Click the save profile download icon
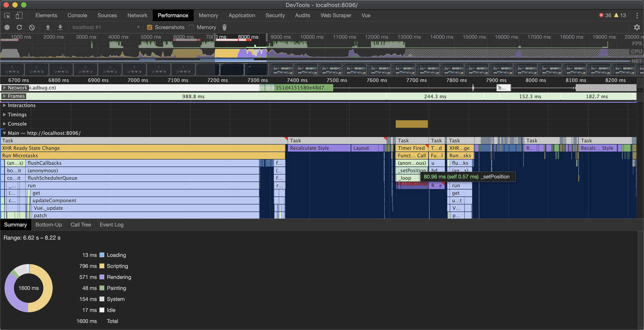This screenshot has width=644, height=330. pyautogui.click(x=60, y=27)
